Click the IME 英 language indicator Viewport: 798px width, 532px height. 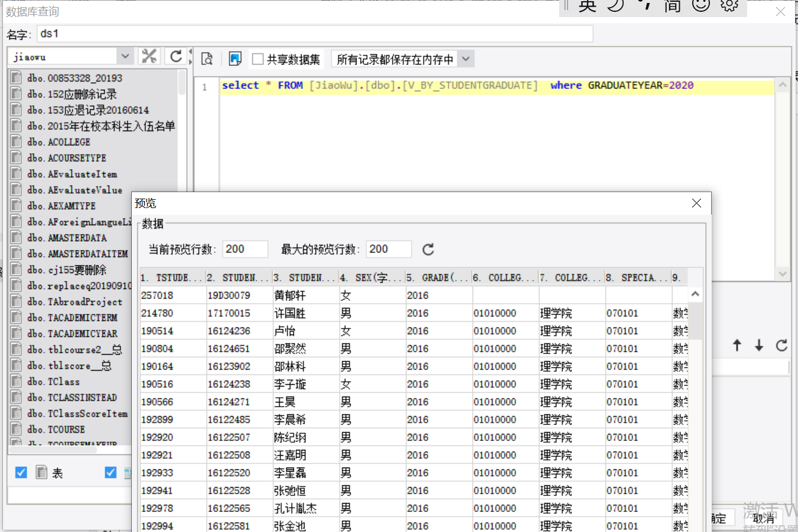[x=587, y=5]
